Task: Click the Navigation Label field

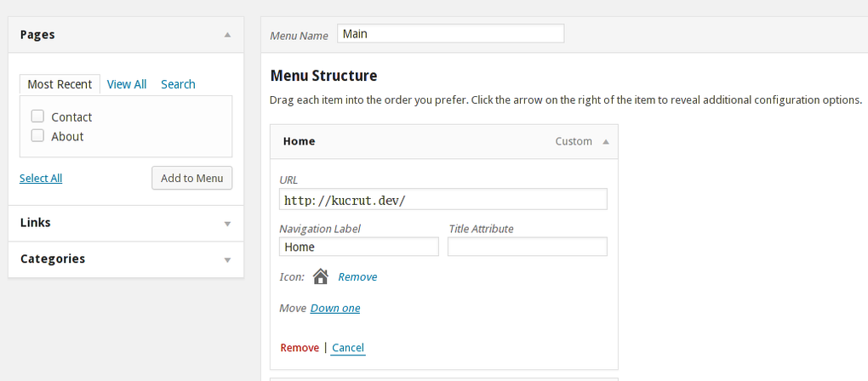Action: (358, 247)
